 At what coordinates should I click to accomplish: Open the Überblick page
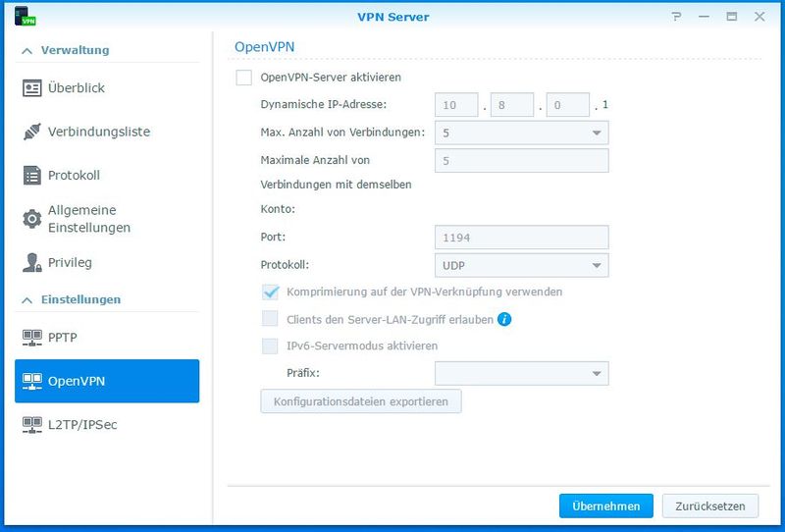tap(107, 88)
